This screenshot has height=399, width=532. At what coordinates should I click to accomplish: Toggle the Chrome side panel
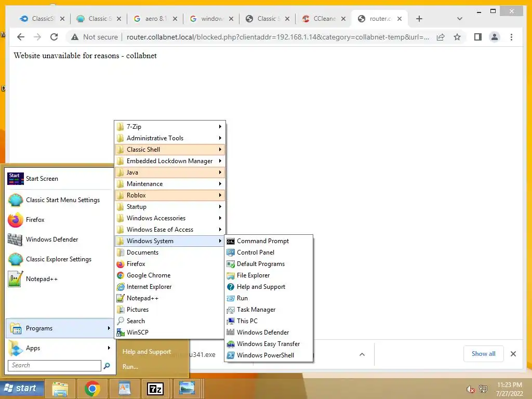tap(478, 37)
